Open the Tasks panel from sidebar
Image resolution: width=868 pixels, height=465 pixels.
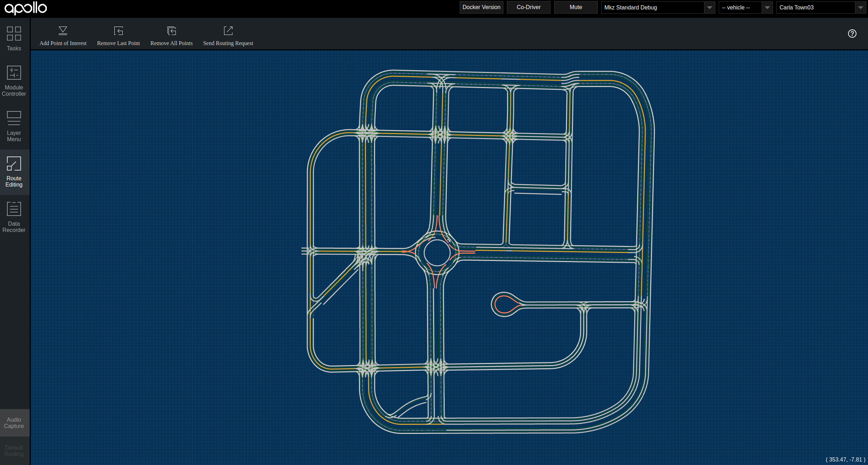tap(14, 38)
